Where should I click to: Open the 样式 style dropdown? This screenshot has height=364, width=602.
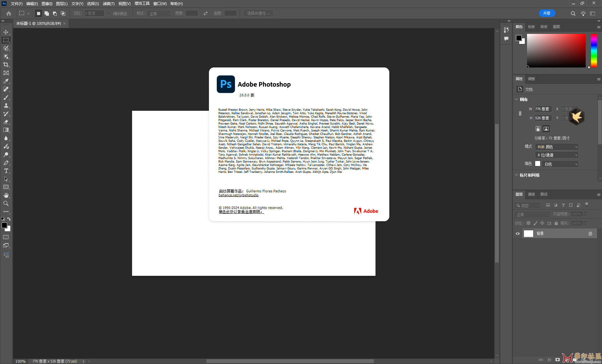(x=159, y=13)
